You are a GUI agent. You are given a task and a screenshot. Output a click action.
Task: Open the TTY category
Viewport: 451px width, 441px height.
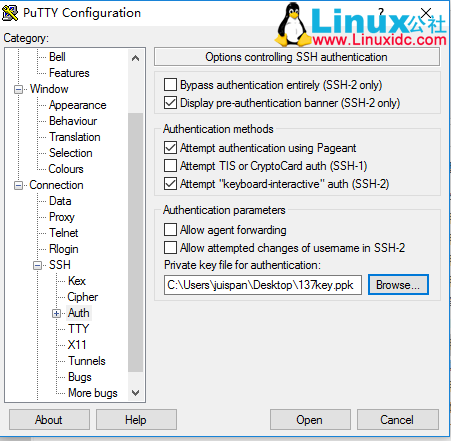[78, 329]
